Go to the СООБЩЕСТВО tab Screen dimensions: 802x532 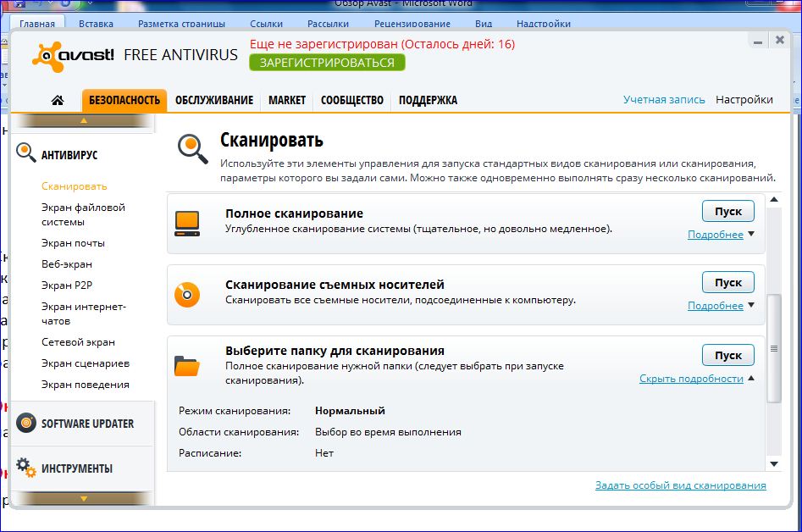coord(352,100)
